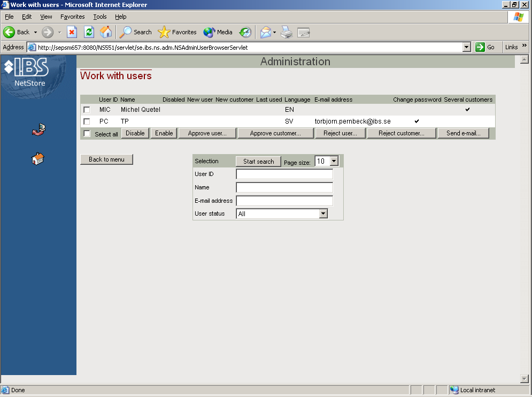This screenshot has height=397, width=532.
Task: Expand the Page size dropdown
Action: [334, 161]
